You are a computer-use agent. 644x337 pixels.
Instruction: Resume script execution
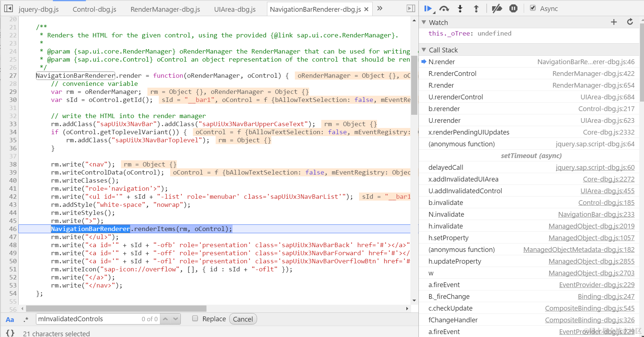(428, 8)
